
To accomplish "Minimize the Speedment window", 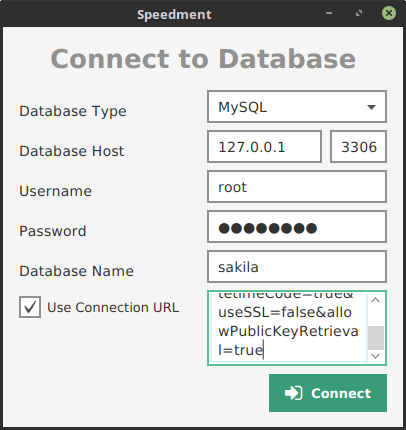I will coord(329,13).
